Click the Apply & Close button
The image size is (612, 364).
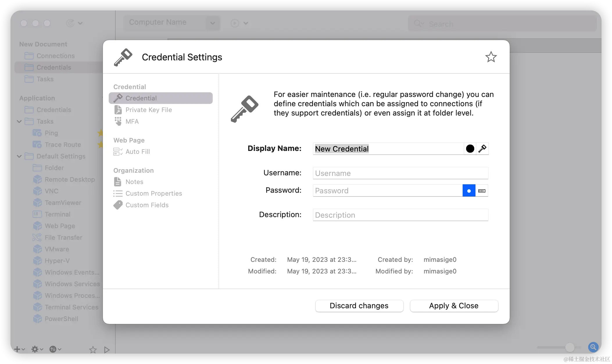point(454,306)
